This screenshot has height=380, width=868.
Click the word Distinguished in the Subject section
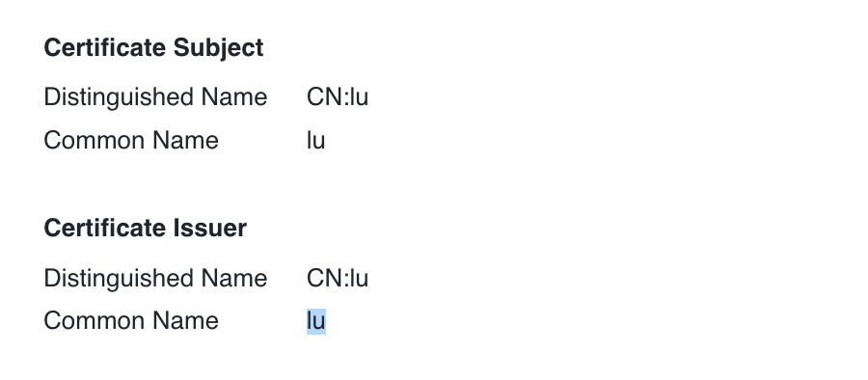click(119, 97)
